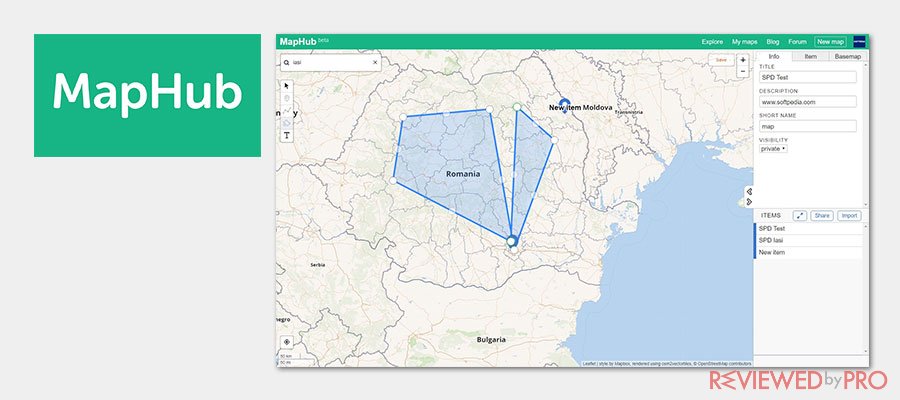Screen dimensions: 900x400
Task: Open the Explore page
Action: 712,42
